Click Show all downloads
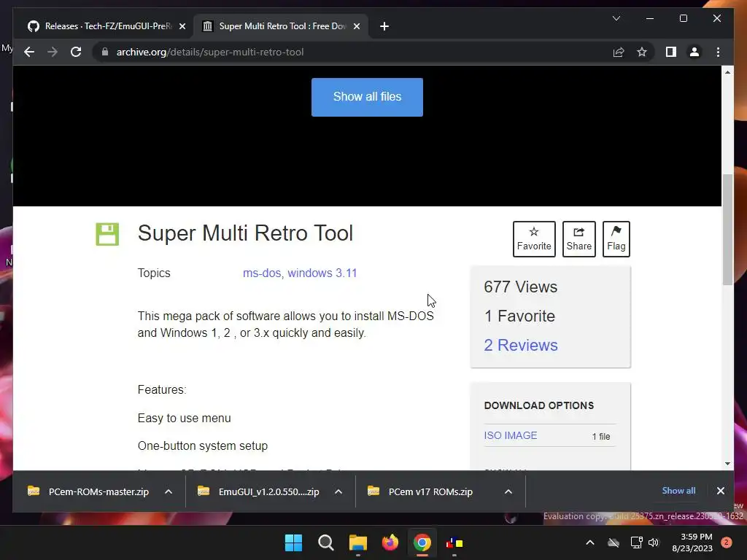Image resolution: width=747 pixels, height=560 pixels. click(678, 491)
